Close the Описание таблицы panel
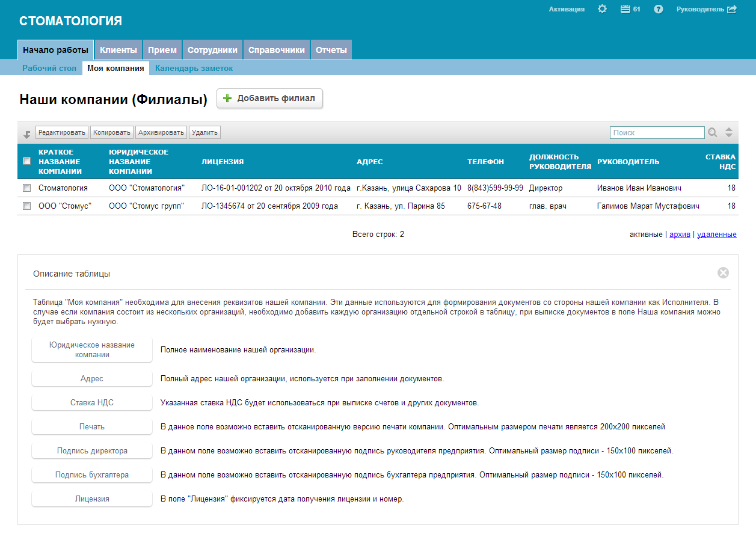Screen dimensions: 756x534 [723, 273]
